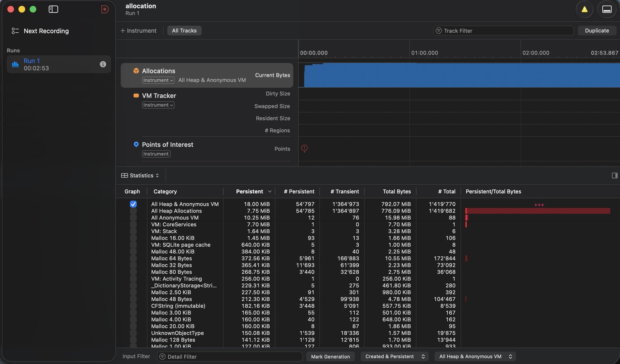This screenshot has height=364, width=620.
Task: Enable graph checkbox for CFString (immutable)
Action: point(133,306)
